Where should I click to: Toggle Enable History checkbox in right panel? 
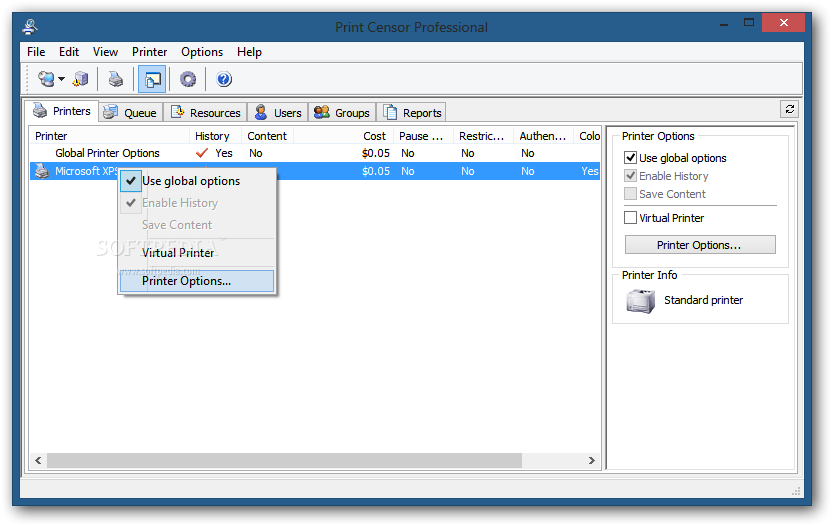point(630,176)
